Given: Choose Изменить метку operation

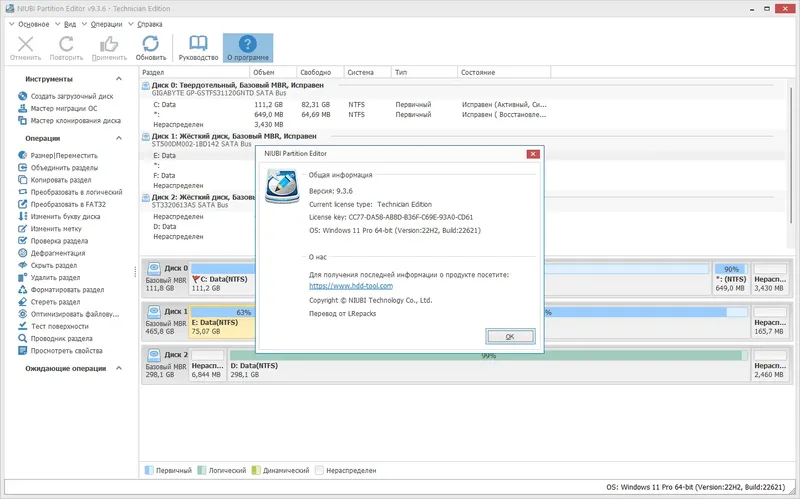Looking at the screenshot, I should pyautogui.click(x=56, y=229).
